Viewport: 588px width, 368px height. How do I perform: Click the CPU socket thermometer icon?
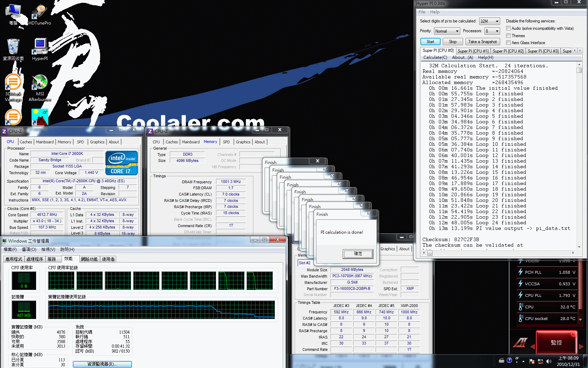pyautogui.click(x=521, y=318)
